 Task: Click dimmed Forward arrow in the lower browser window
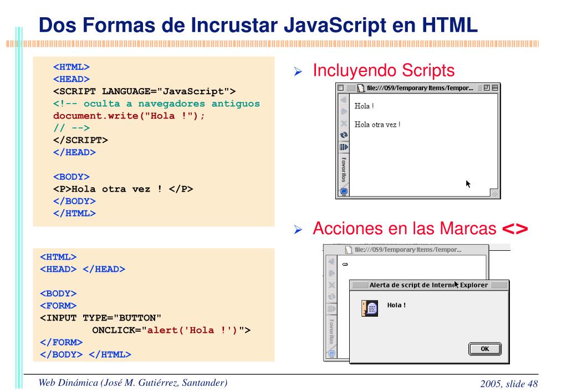click(331, 273)
